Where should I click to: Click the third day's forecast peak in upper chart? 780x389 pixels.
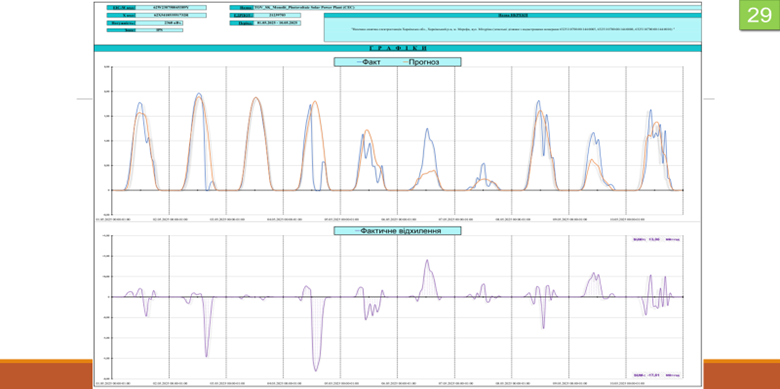click(x=256, y=97)
